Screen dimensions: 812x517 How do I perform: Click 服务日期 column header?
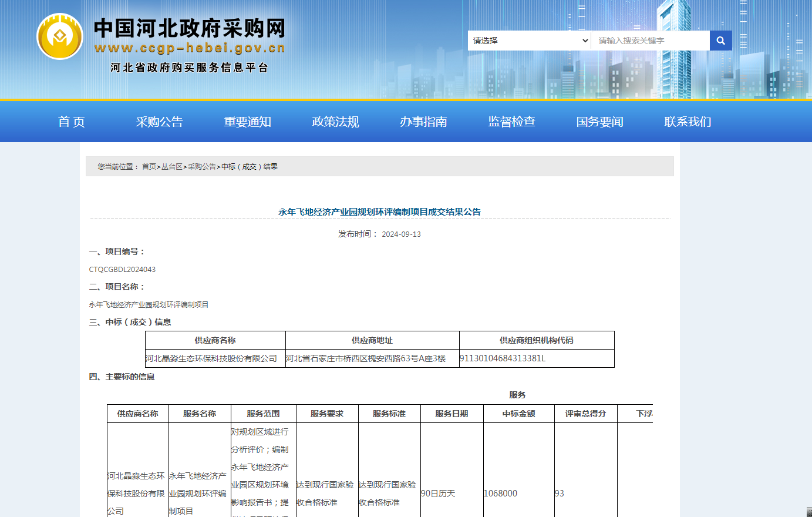pos(452,414)
